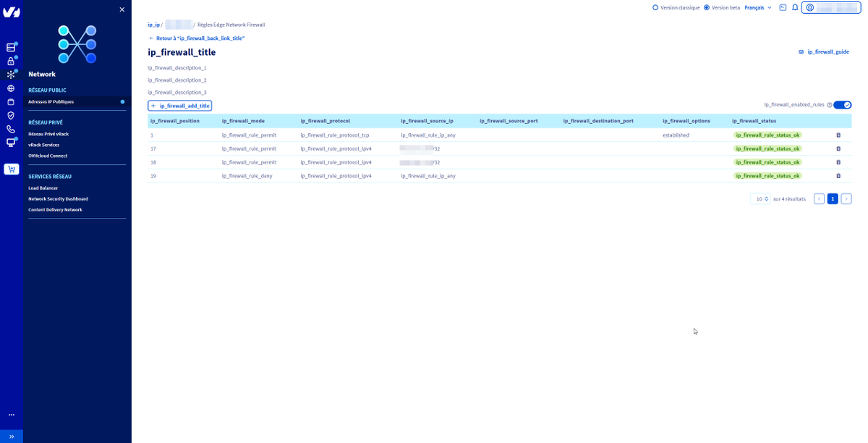Open the phone Telecom sidebar icon
868x443 pixels.
[11, 129]
